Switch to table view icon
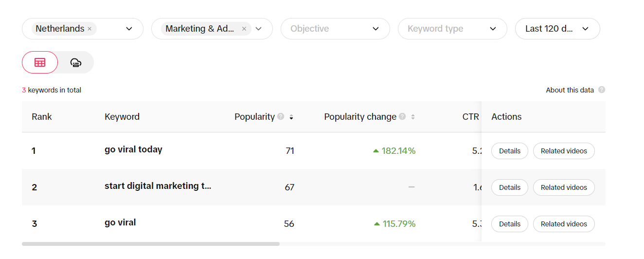The height and width of the screenshot is (259, 644). 40,62
